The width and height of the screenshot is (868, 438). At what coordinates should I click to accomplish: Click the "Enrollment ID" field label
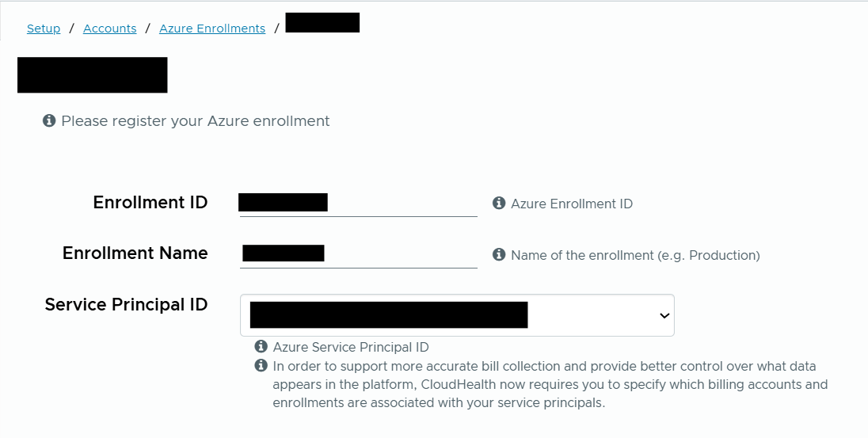click(x=150, y=203)
